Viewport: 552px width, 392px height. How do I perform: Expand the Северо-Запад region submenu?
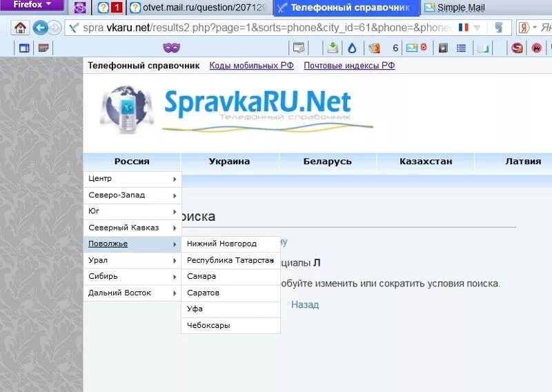tap(132, 195)
